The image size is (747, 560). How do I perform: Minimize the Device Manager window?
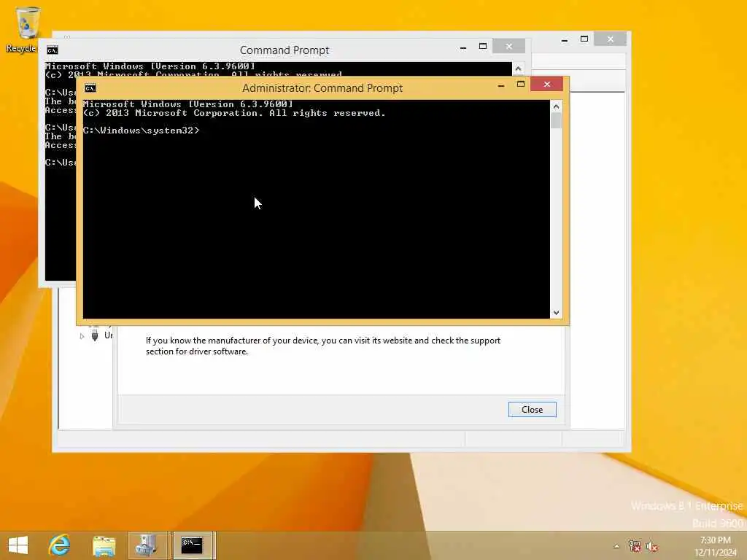click(x=565, y=39)
